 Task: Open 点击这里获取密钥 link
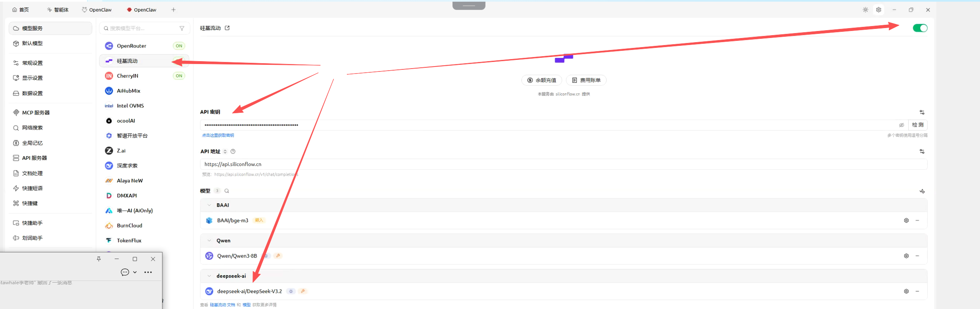pos(218,135)
